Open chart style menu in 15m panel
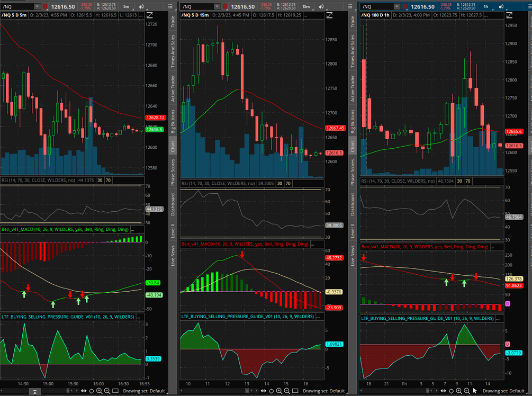The image size is (532, 396). [x=321, y=6]
